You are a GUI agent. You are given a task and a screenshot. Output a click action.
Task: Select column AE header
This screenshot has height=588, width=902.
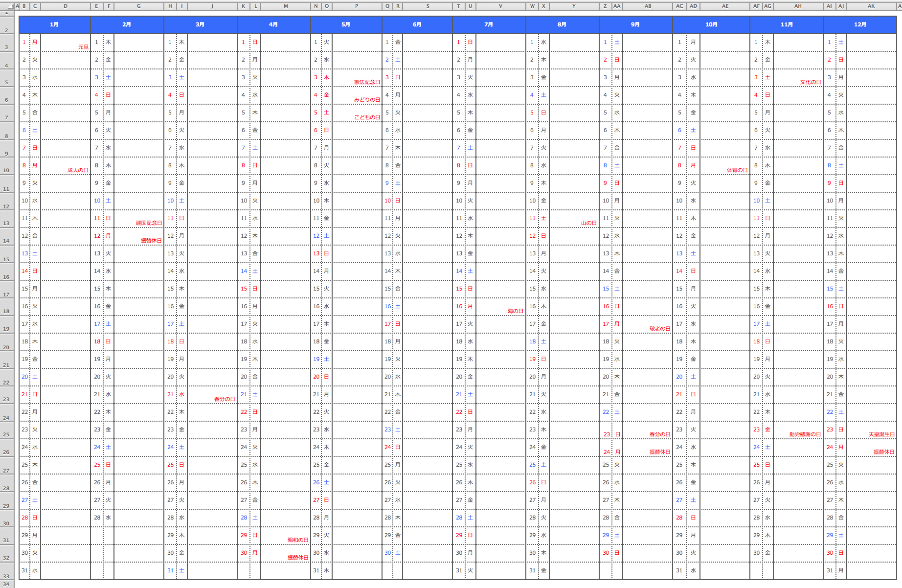[x=725, y=6]
